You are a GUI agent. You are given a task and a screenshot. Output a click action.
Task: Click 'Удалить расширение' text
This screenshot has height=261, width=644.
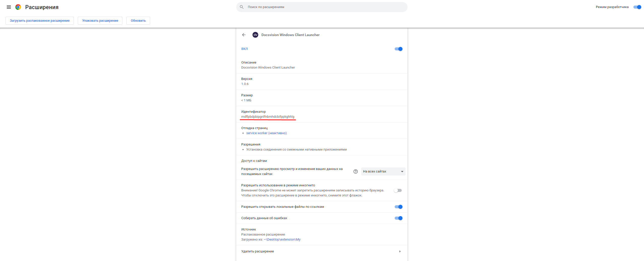click(x=257, y=251)
